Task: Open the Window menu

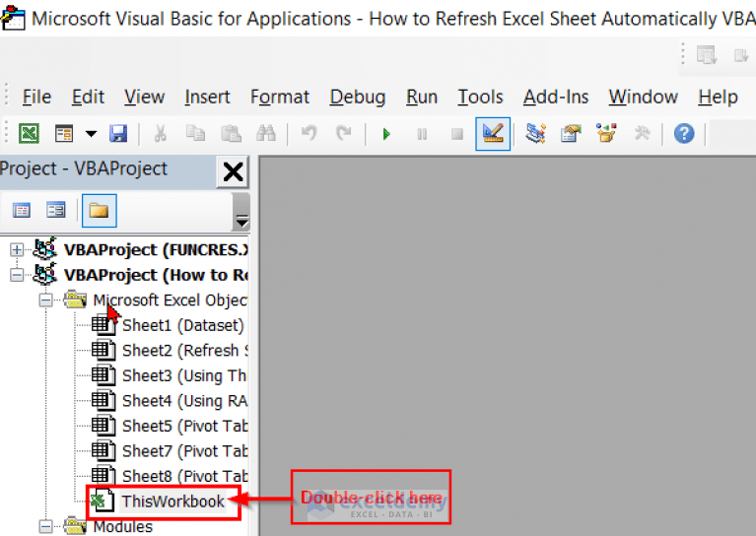Action: coord(644,97)
